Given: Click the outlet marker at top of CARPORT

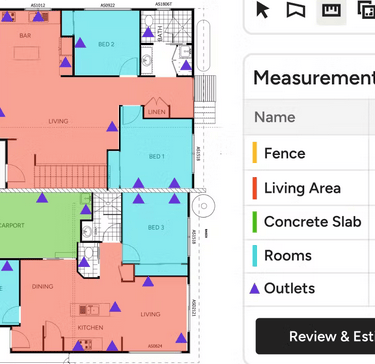Looking at the screenshot, I should 42,198.
